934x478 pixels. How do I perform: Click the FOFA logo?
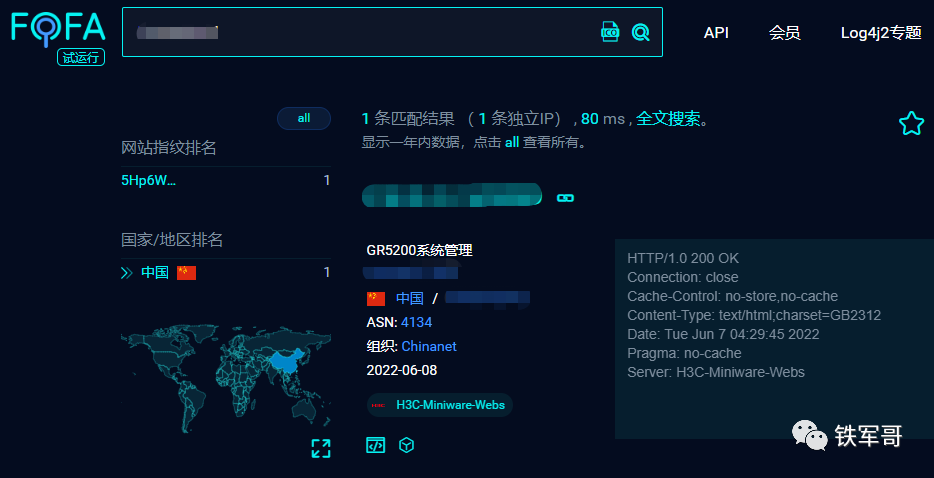point(58,28)
